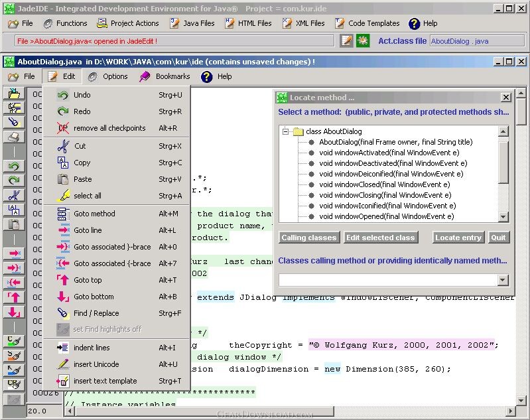
Task: Click the blue K highlighter icon in left toolbar
Action: click(14, 370)
